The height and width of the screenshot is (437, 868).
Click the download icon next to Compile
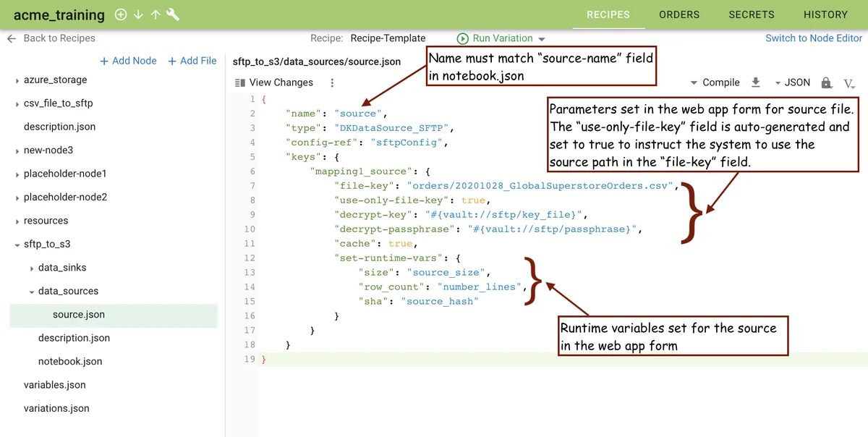[756, 82]
